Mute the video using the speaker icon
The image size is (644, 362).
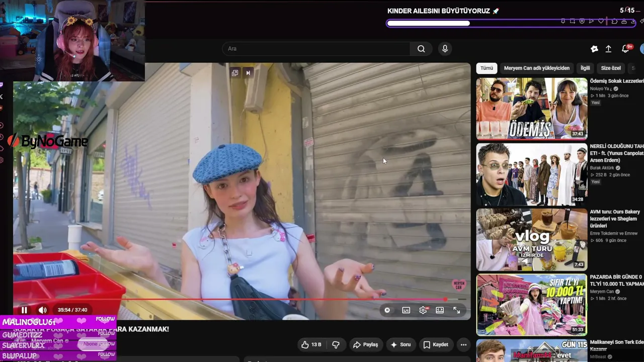[x=43, y=310]
